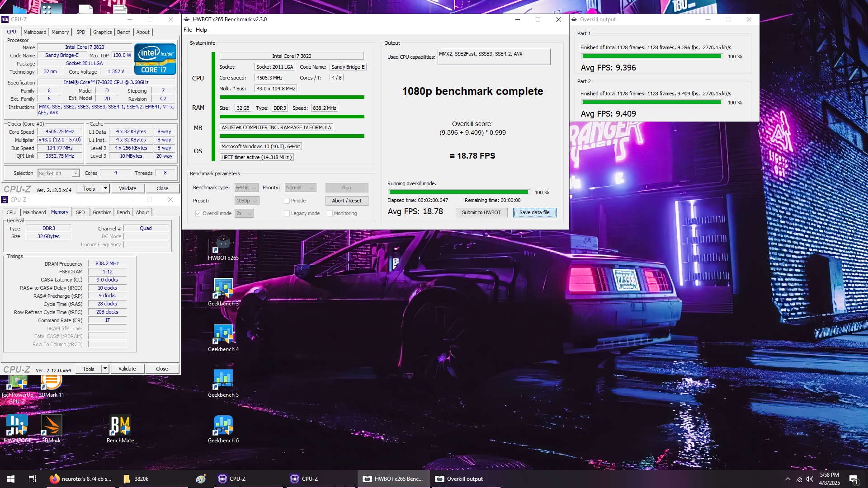Switch to CPU tab in bottom CPU-Z
The height and width of the screenshot is (488, 868).
pyautogui.click(x=11, y=212)
